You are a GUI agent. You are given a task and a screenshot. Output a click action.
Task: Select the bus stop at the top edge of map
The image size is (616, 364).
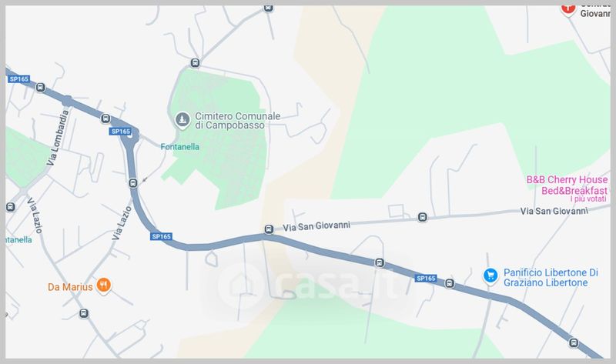pos(268,8)
